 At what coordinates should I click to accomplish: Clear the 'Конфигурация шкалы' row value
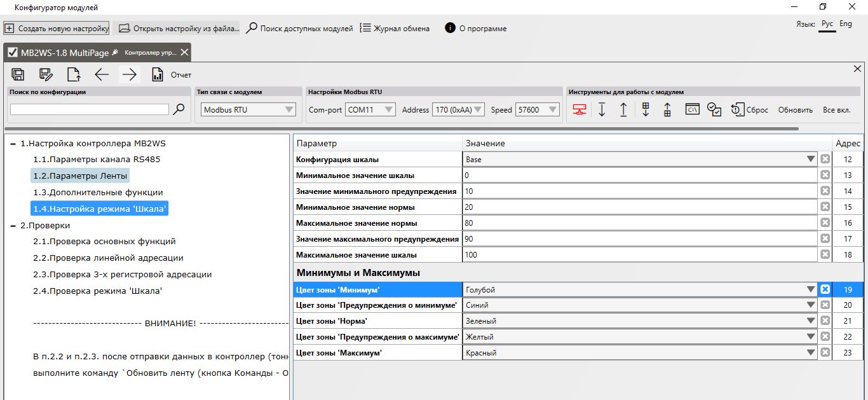click(x=825, y=159)
